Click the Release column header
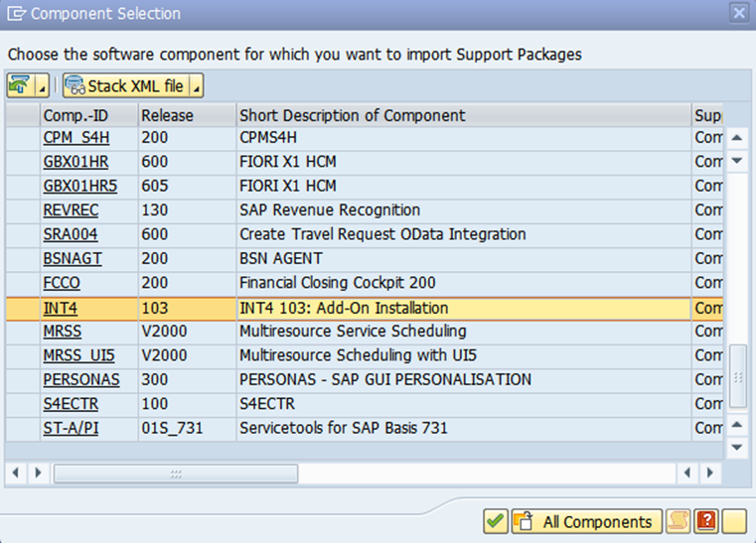The width and height of the screenshot is (756, 543). coord(187,115)
